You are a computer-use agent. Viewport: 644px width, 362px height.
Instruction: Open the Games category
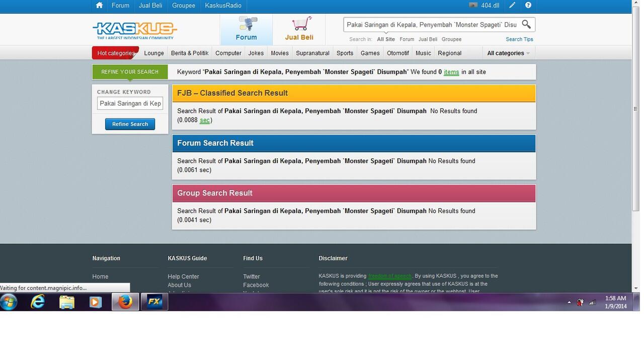pos(370,53)
